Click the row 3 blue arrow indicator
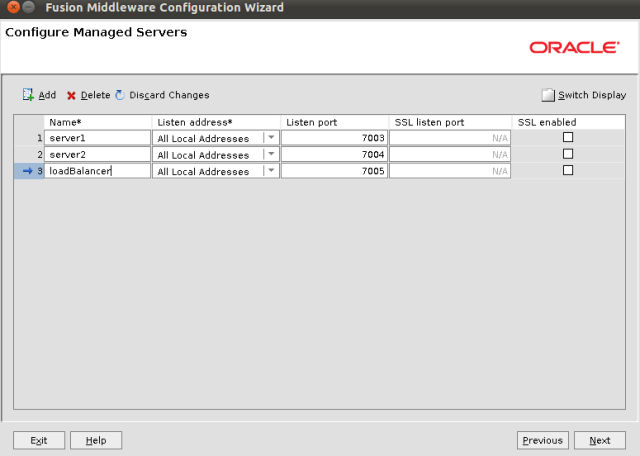640x456 pixels. [27, 171]
